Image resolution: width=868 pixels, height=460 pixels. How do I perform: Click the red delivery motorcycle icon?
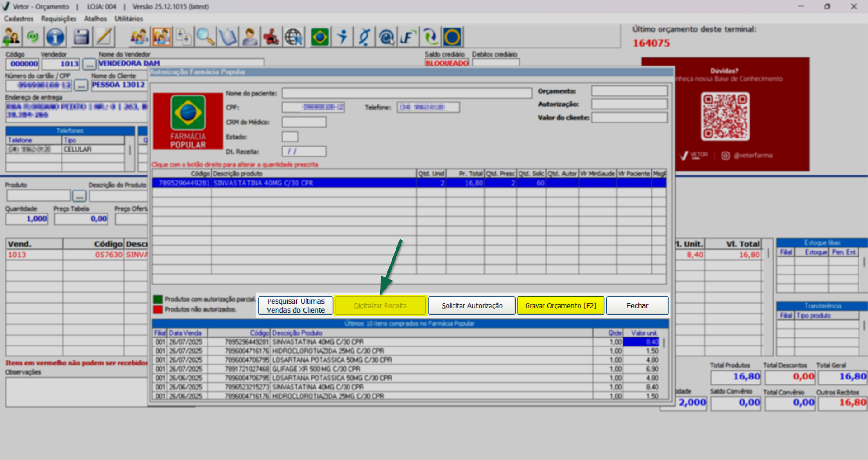[271, 37]
